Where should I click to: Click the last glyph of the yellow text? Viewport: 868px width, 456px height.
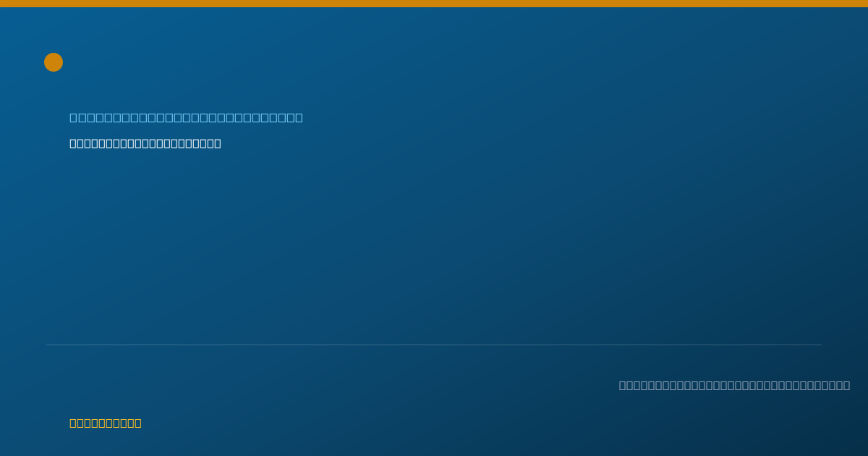(138, 423)
